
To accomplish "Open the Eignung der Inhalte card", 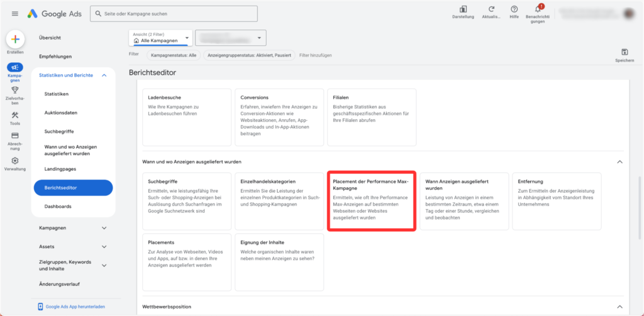I will coord(279,262).
